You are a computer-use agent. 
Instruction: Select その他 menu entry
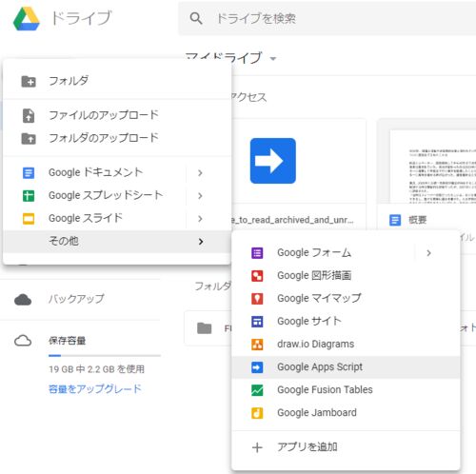tap(117, 242)
